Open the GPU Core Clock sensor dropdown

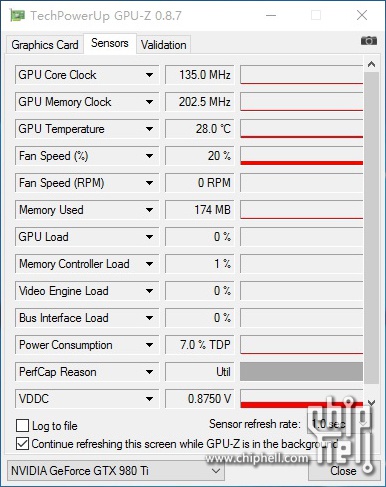click(x=149, y=75)
